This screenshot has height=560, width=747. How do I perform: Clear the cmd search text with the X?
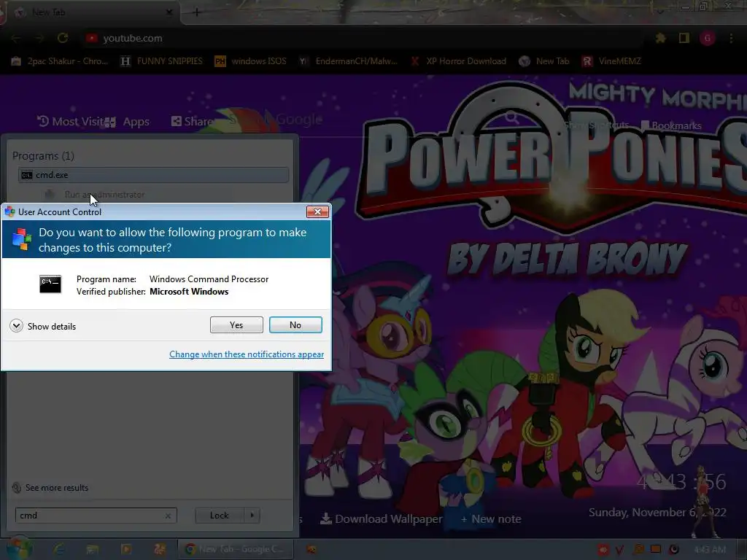(168, 516)
